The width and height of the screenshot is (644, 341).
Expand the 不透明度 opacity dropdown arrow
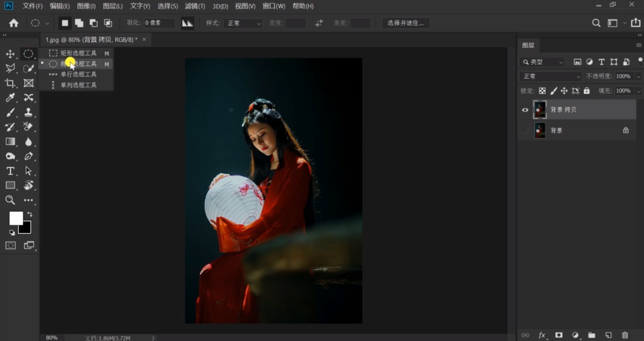tap(638, 76)
